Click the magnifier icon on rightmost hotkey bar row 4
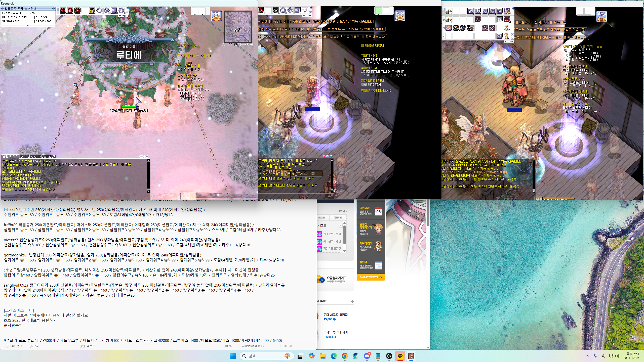This screenshot has height=362, width=644. 500,36
